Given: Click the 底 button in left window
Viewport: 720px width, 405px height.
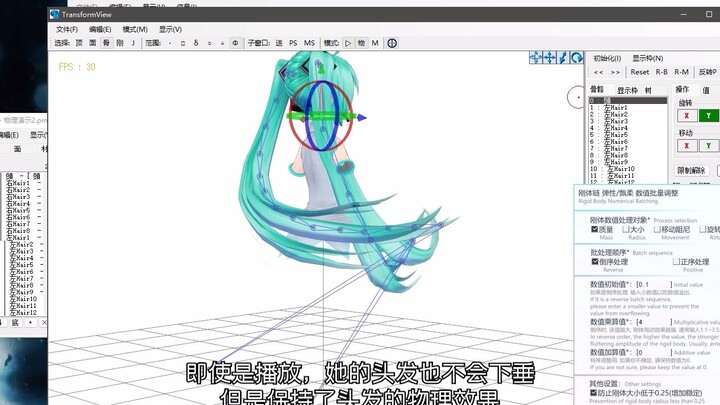Looking at the screenshot, I should 15,322.
